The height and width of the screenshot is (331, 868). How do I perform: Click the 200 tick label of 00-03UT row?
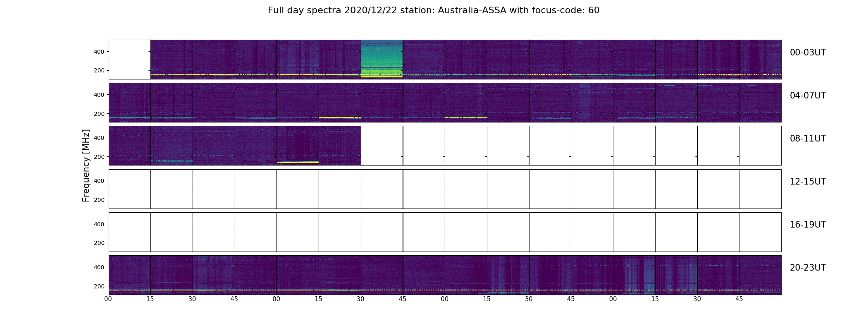tap(99, 70)
